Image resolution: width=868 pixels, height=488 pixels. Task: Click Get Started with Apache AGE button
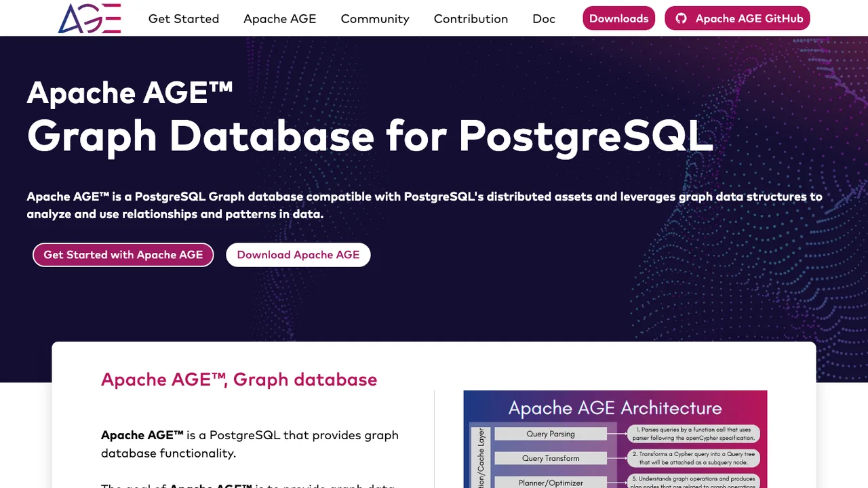point(123,255)
